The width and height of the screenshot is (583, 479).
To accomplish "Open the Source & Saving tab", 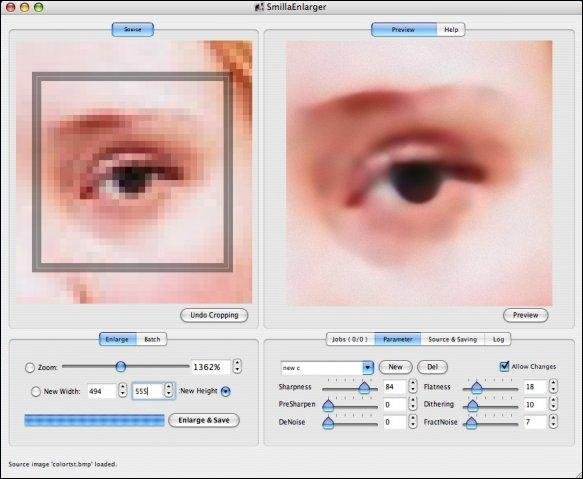I will [452, 339].
